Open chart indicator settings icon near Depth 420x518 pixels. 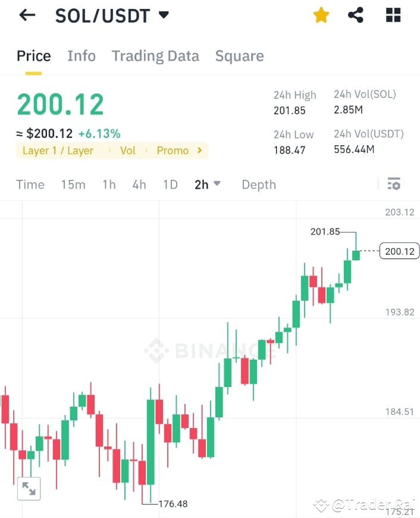(x=394, y=185)
